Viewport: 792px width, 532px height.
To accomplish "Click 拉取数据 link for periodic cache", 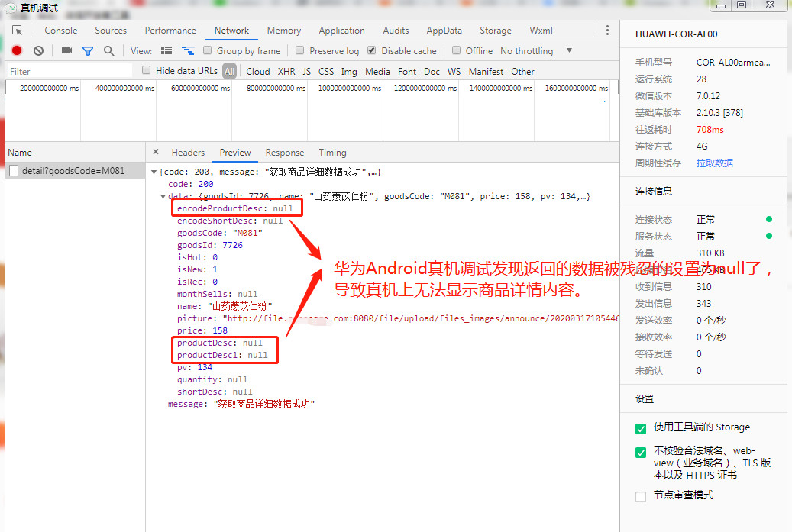I will [x=714, y=163].
